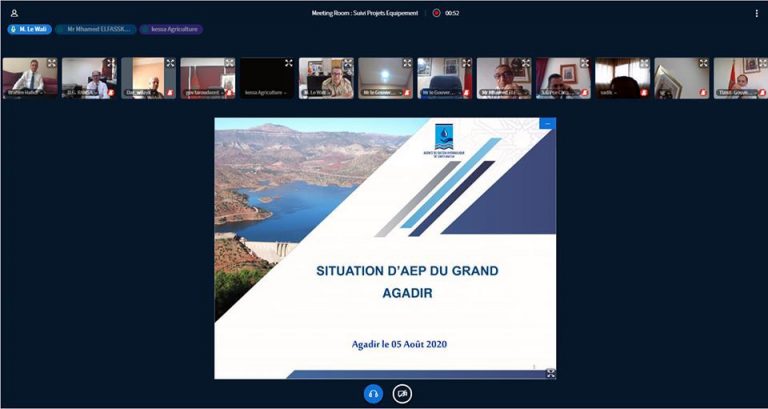
Task: Toggle webcam sharing button
Action: (x=402, y=394)
